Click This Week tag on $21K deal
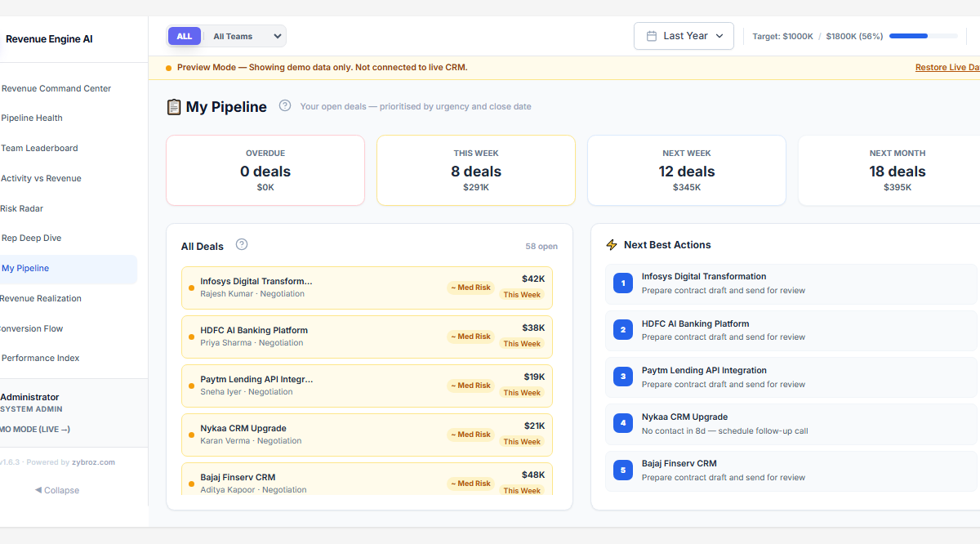Viewport: 980px width, 544px height. coord(522,442)
